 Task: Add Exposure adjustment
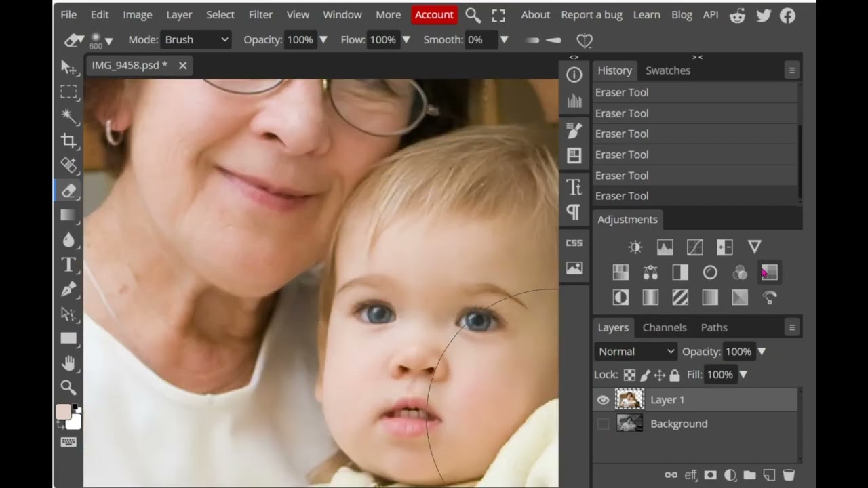click(725, 247)
